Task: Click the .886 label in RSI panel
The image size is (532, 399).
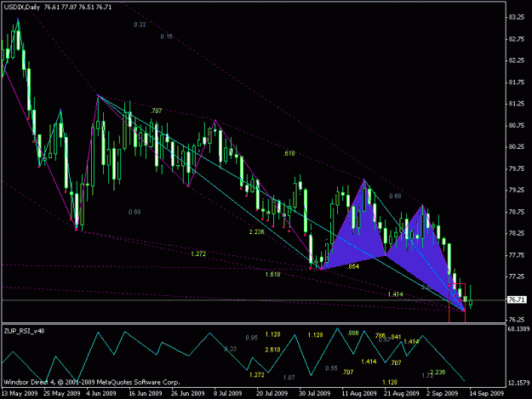Action: 353,333
